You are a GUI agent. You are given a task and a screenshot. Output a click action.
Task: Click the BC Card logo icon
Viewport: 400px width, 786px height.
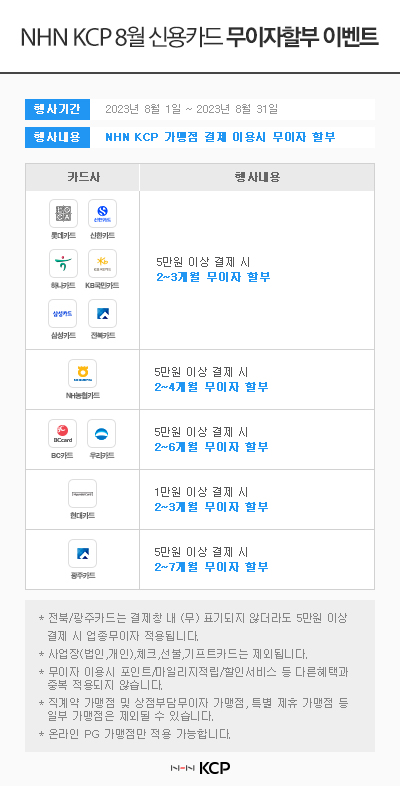point(63,434)
